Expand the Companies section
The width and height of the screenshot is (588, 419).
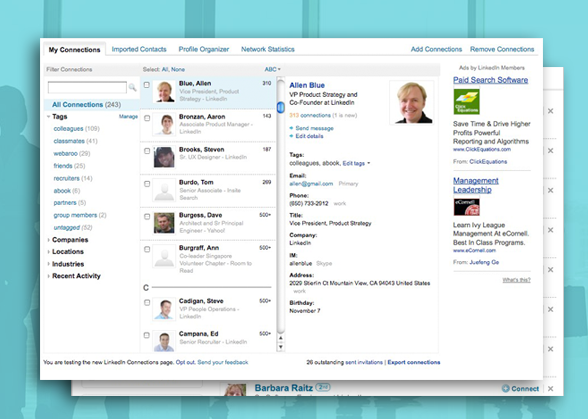(48, 240)
